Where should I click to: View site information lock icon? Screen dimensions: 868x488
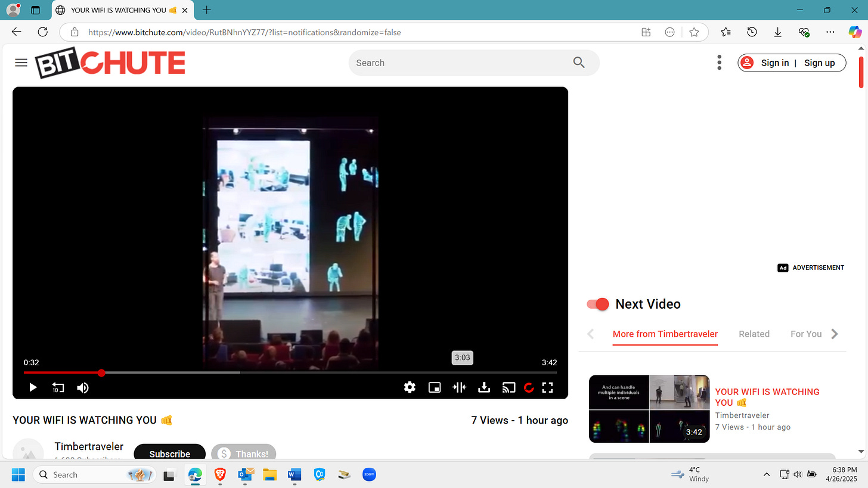tap(75, 32)
